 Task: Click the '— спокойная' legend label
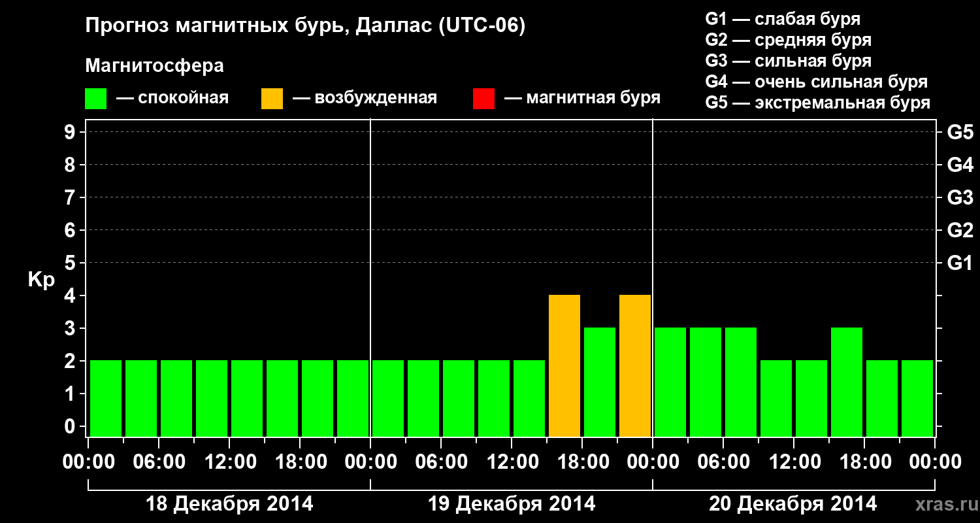click(172, 98)
